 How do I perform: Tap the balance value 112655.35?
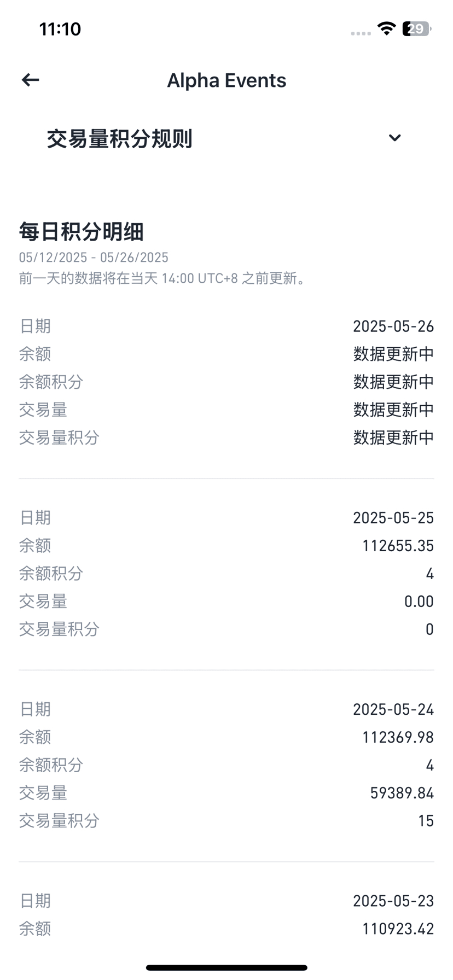(x=398, y=546)
